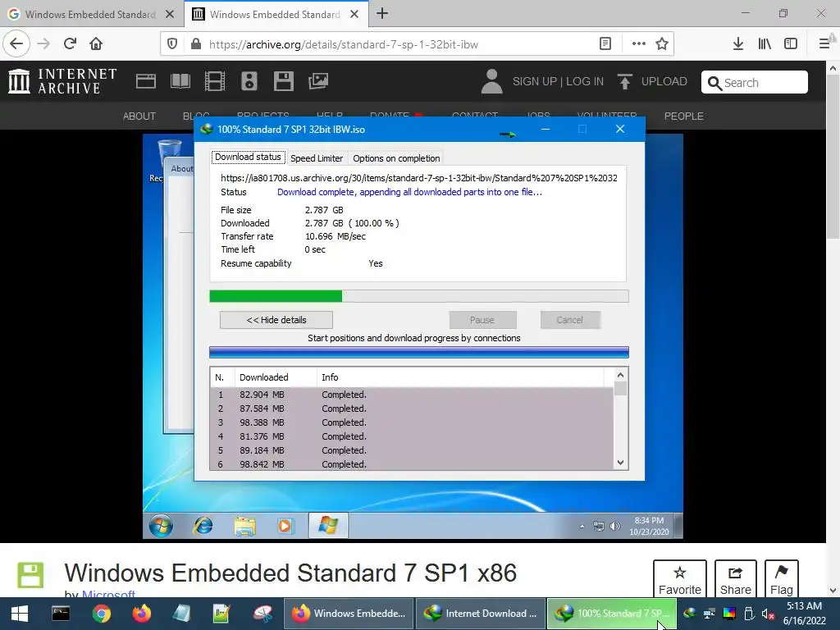Click SIGN UP link

click(x=535, y=81)
